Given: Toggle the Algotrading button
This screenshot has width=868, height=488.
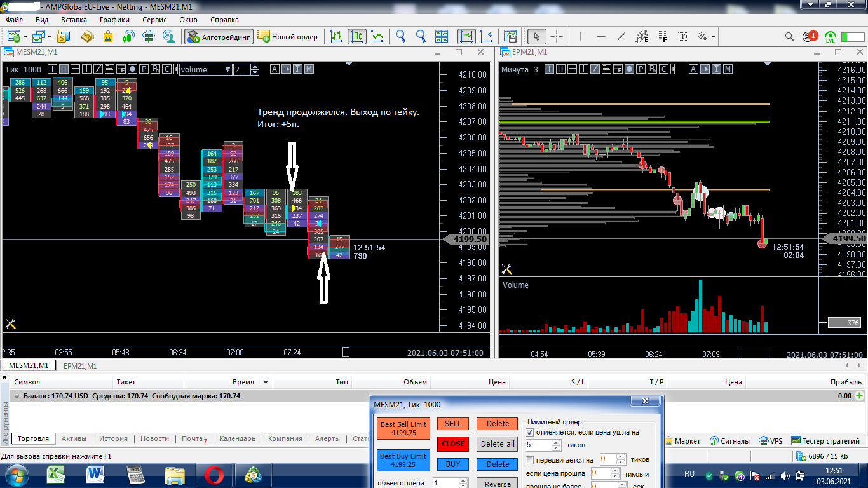Looking at the screenshot, I should point(219,36).
